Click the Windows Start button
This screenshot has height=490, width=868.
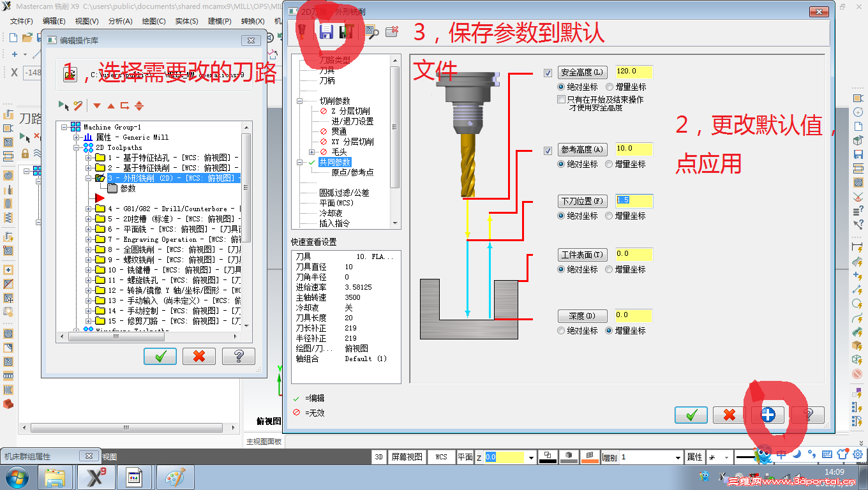(x=17, y=477)
